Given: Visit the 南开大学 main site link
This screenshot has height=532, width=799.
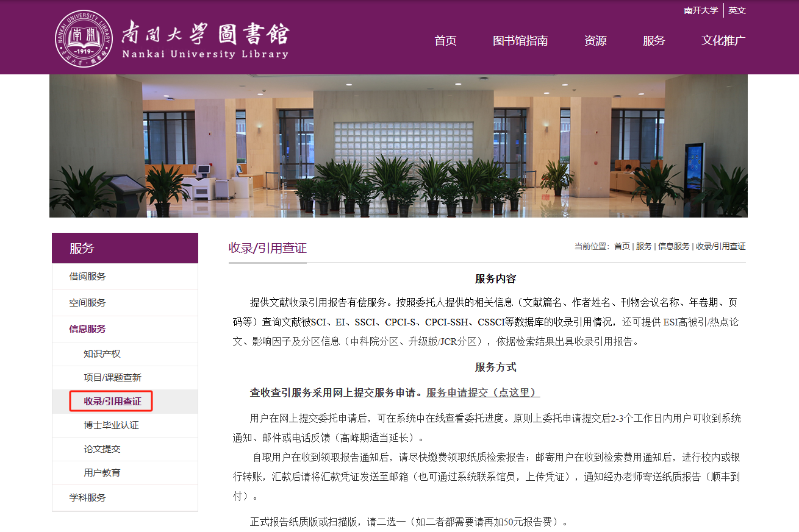Looking at the screenshot, I should [700, 10].
